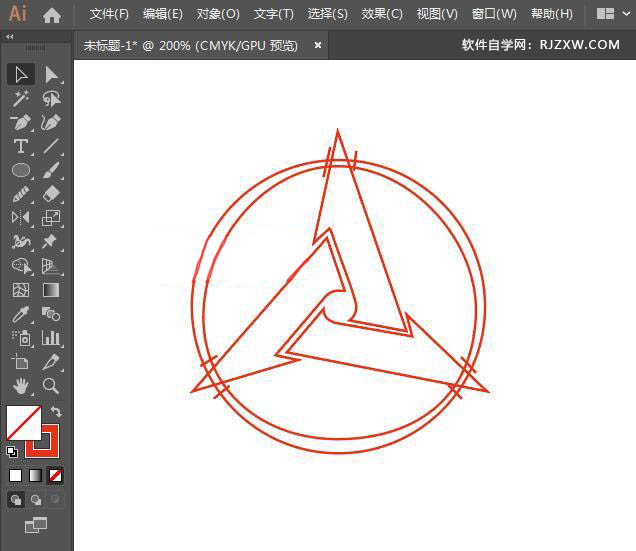Open the 对象(O) menu
The image size is (636, 551).
pyautogui.click(x=218, y=14)
